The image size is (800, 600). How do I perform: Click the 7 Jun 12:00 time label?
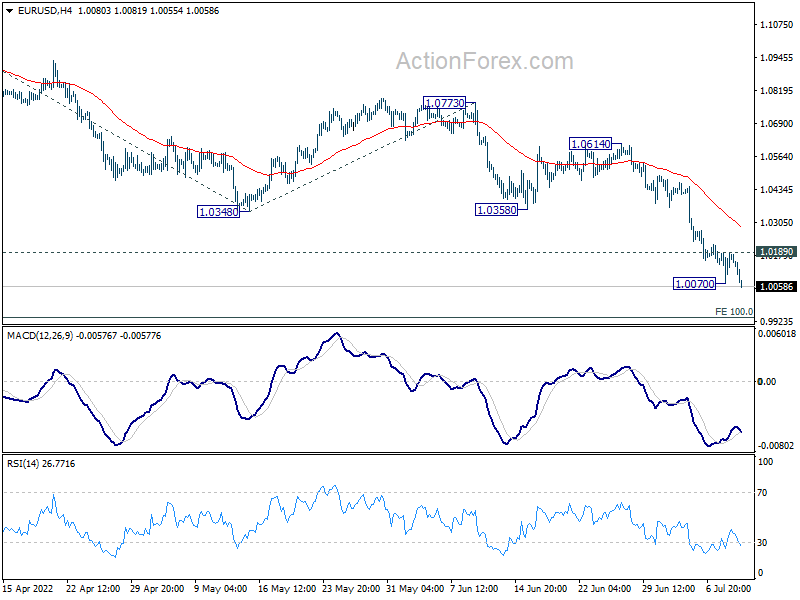tap(474, 589)
